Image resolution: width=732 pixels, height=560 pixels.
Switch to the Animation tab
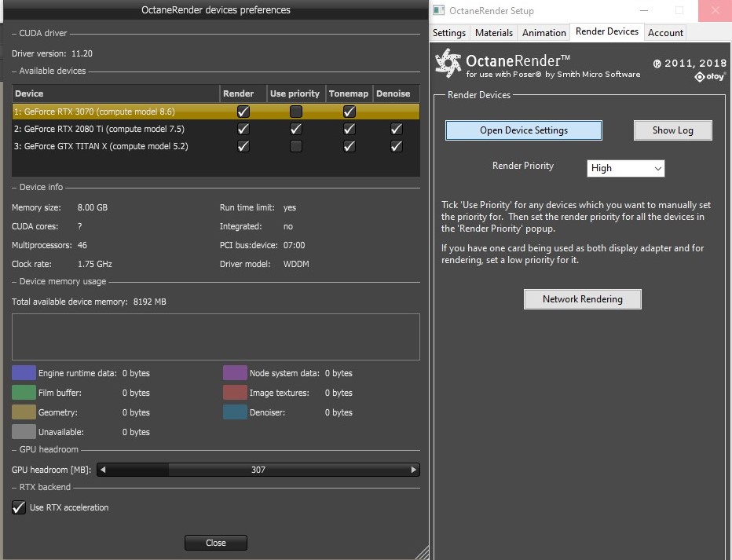(544, 33)
